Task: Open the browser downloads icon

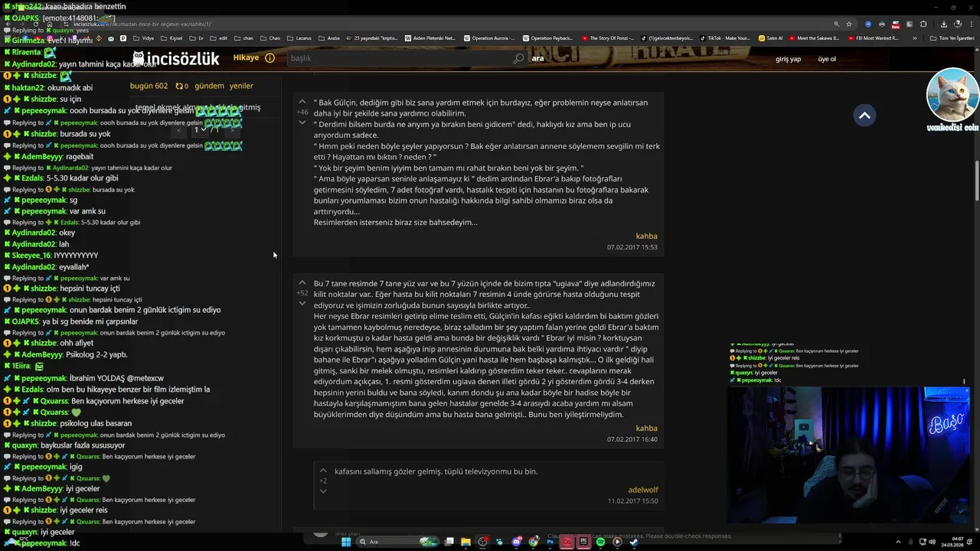Action: click(x=944, y=24)
